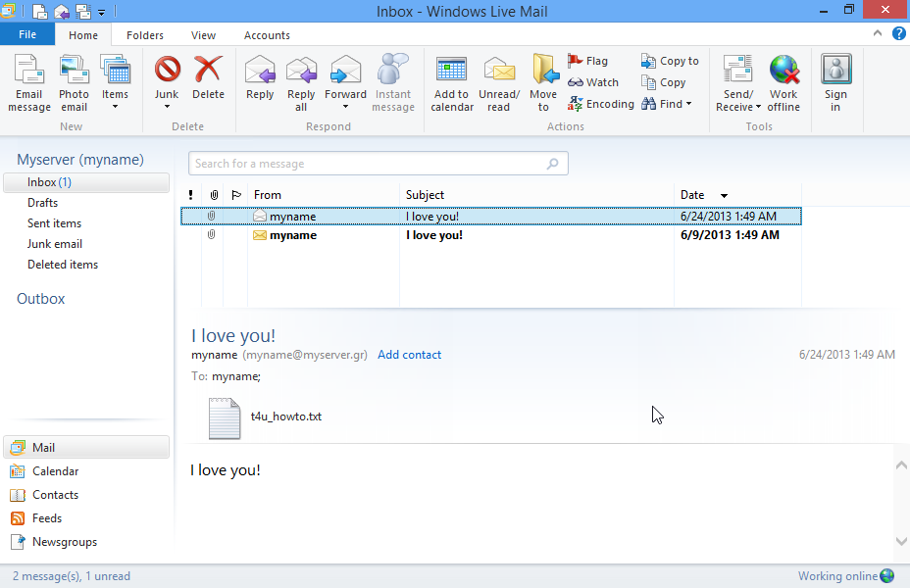The height and width of the screenshot is (588, 910).
Task: Sort by the flag column header
Action: [x=236, y=195]
